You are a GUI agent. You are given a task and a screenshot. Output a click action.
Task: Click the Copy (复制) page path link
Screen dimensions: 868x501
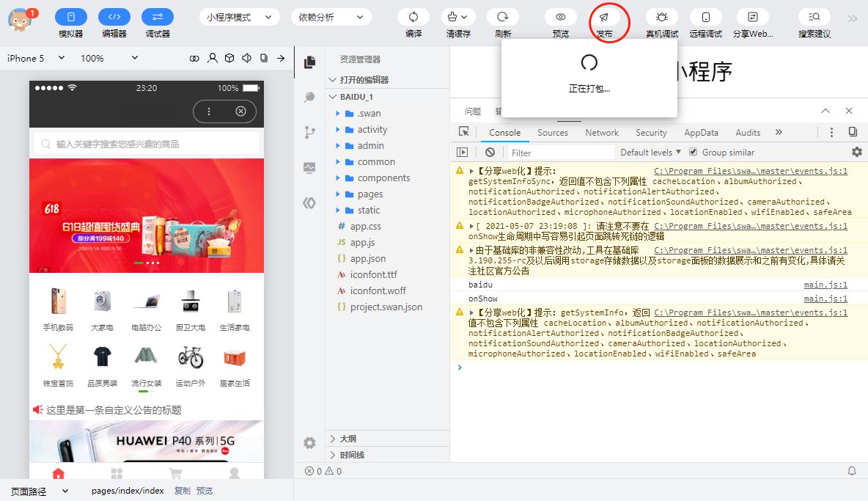pyautogui.click(x=182, y=491)
